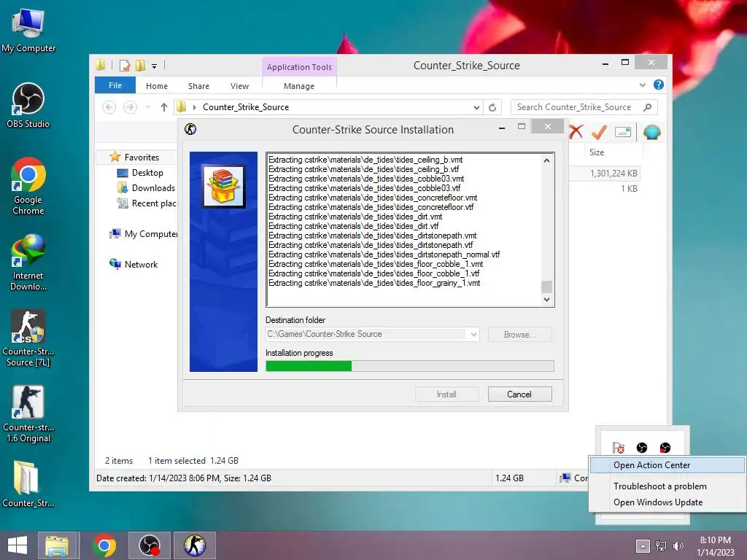
Task: Select Network in navigation pane
Action: click(134, 264)
